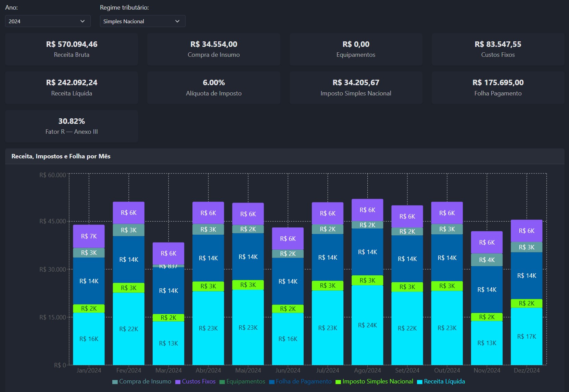569x392 pixels.
Task: Click Jan/2024 Custos Fixos R$ 7K segment
Action: (x=89, y=236)
